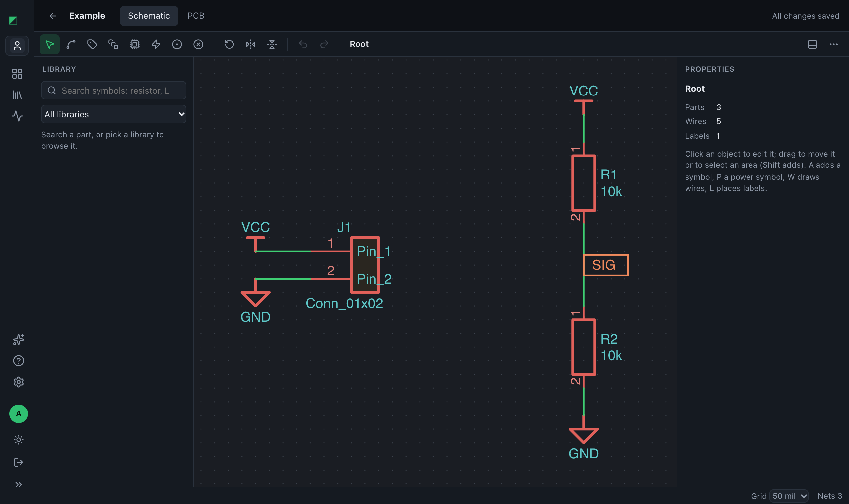The width and height of the screenshot is (849, 504).
Task: Activate the wire drawing tool
Action: tap(71, 44)
